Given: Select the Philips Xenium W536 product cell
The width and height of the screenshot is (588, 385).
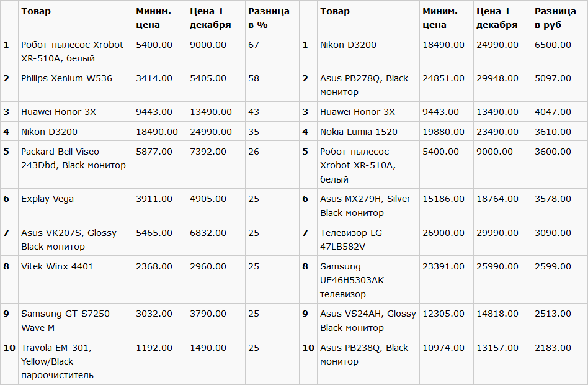Looking at the screenshot, I should click(x=66, y=78).
